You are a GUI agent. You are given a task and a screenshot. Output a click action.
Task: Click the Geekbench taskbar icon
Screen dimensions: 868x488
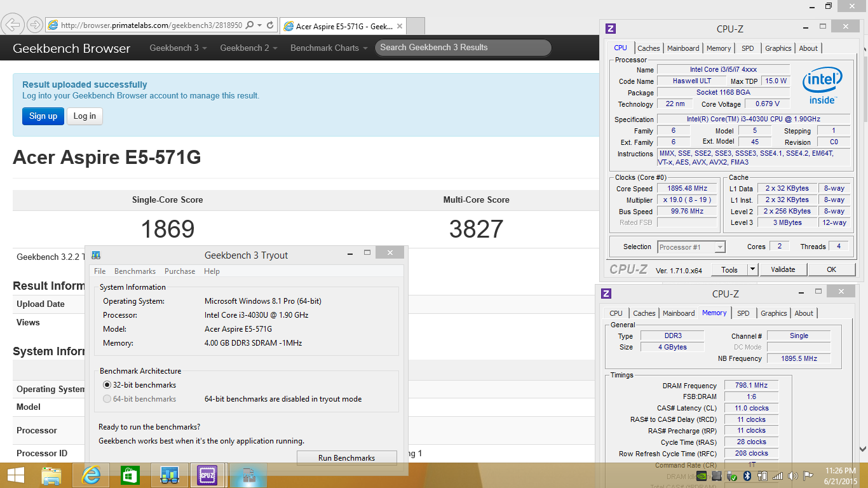click(x=169, y=475)
